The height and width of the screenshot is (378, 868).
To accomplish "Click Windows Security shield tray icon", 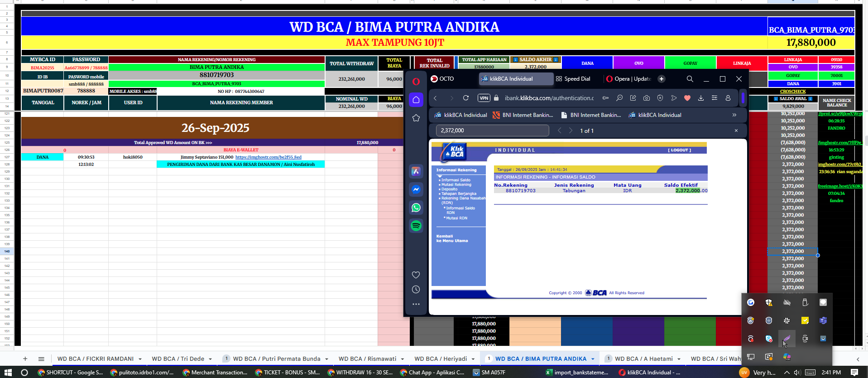I will [769, 302].
